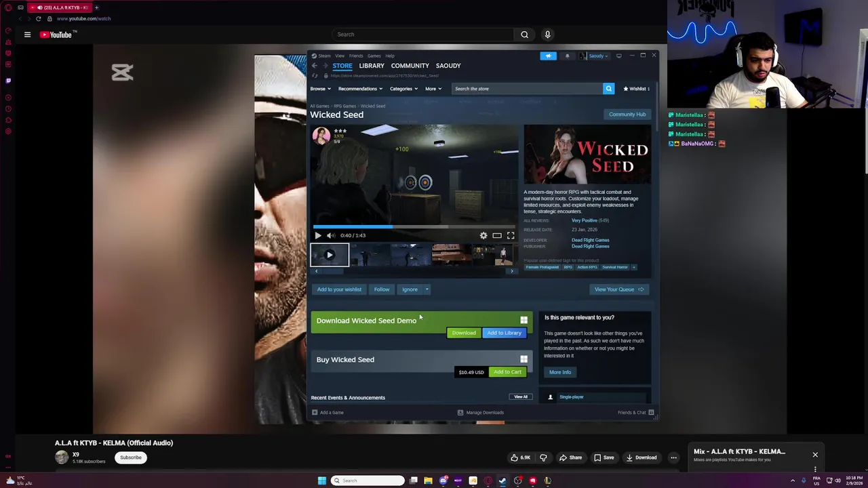Open the Saoudy account dropdown

click(594, 56)
